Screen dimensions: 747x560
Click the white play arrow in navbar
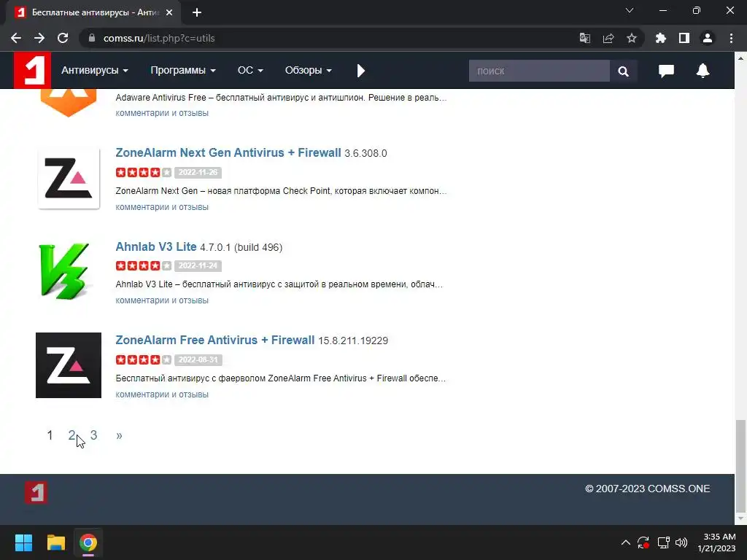(360, 71)
